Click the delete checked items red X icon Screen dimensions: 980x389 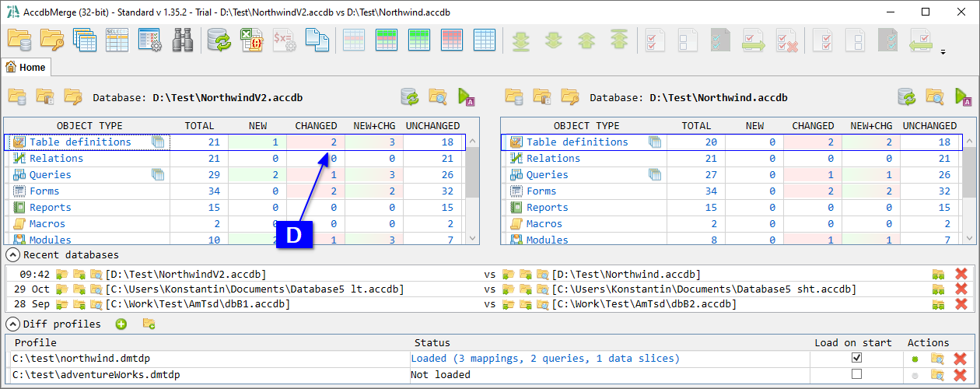pyautogui.click(x=787, y=40)
